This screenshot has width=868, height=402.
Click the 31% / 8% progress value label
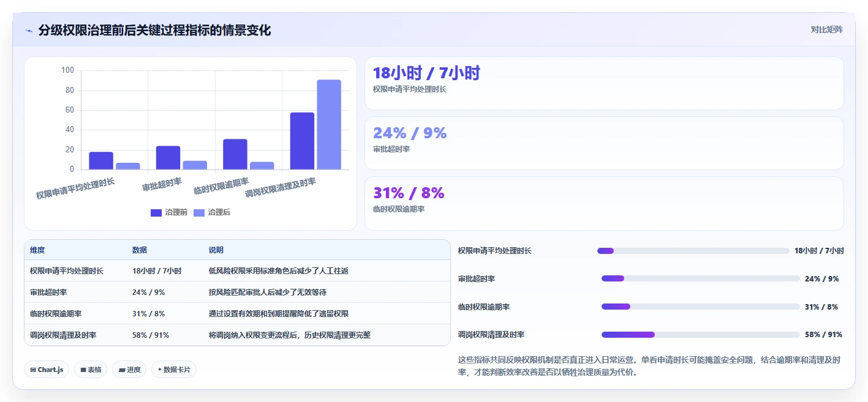(x=821, y=307)
